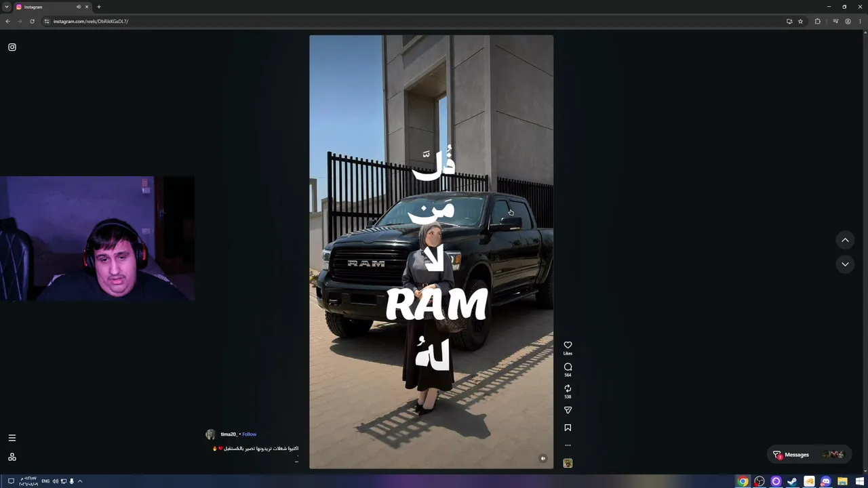
Task: Open the Chrome three-dot menu
Action: point(860,21)
